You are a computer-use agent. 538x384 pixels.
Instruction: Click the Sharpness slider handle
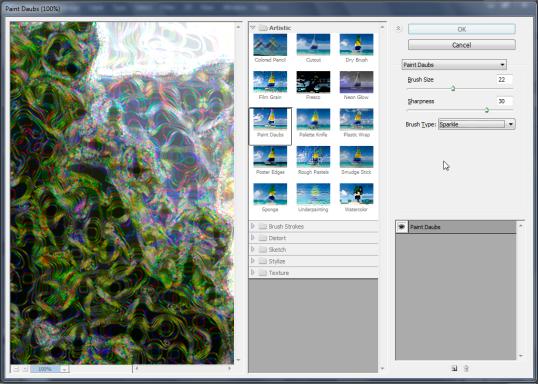[x=487, y=110]
